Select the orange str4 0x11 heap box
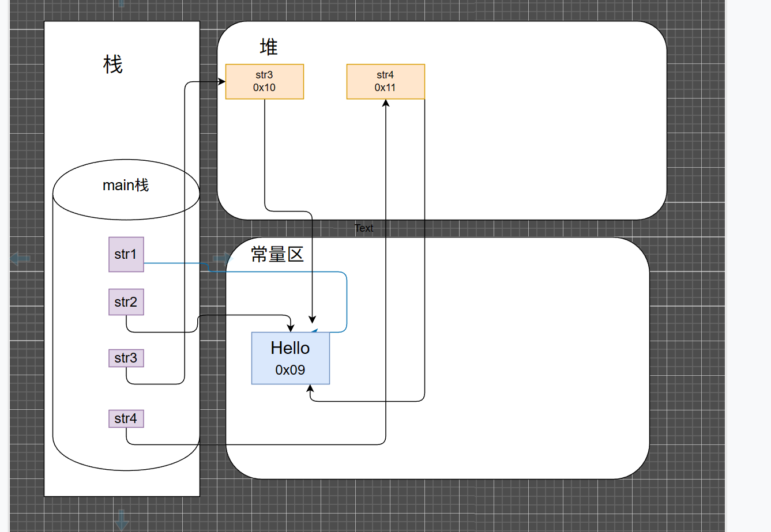 [385, 81]
